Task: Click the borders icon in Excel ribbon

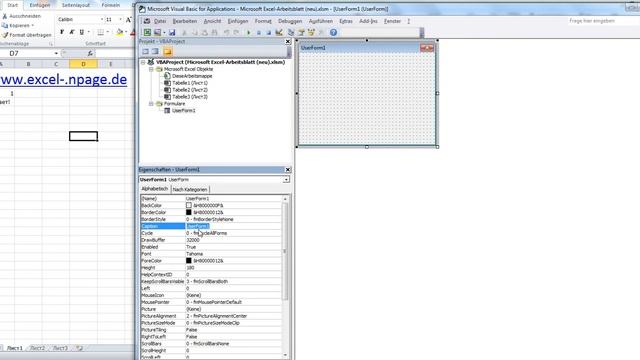Action: (101, 32)
